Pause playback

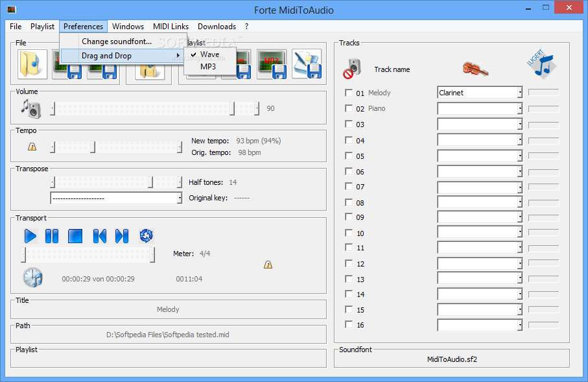(x=52, y=236)
